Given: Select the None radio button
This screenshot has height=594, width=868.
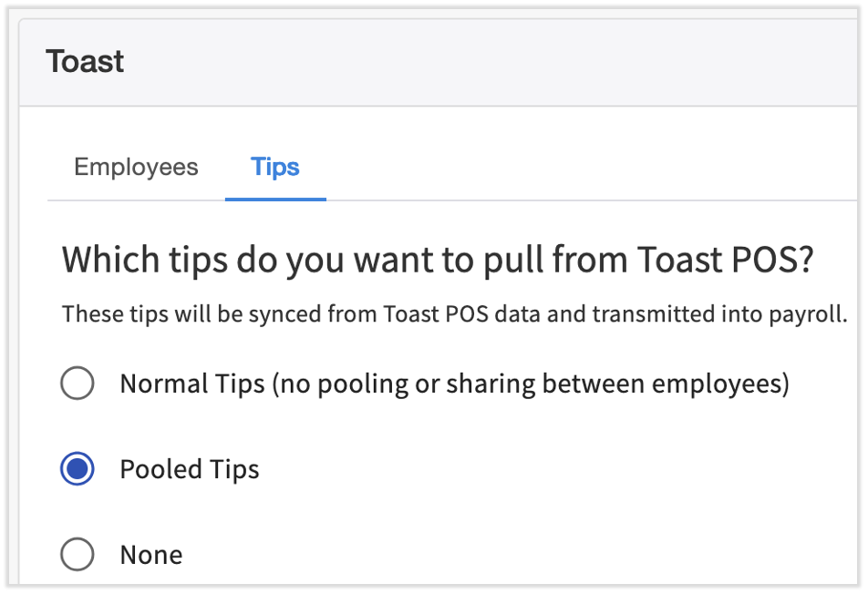Looking at the screenshot, I should (77, 554).
